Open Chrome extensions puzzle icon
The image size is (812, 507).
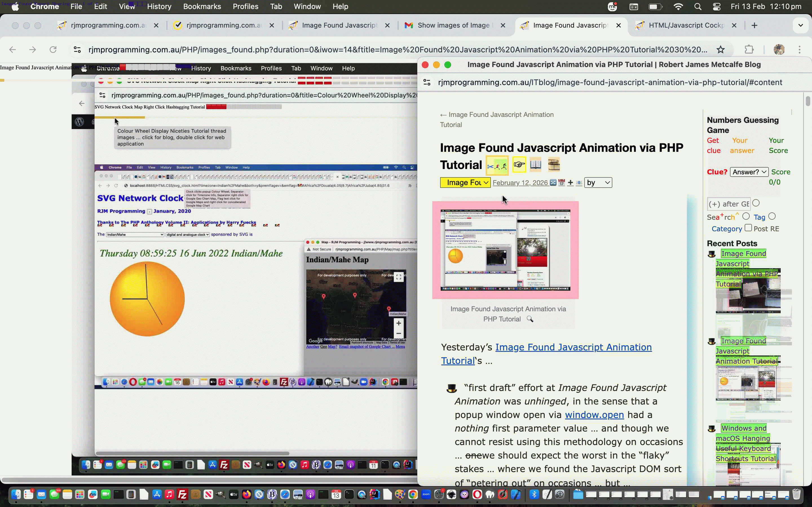(749, 50)
